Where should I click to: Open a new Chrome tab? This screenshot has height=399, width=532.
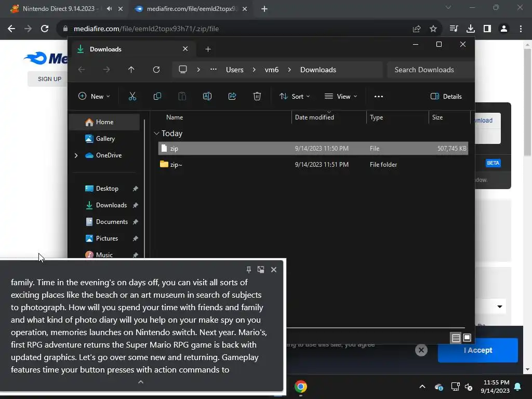[264, 9]
